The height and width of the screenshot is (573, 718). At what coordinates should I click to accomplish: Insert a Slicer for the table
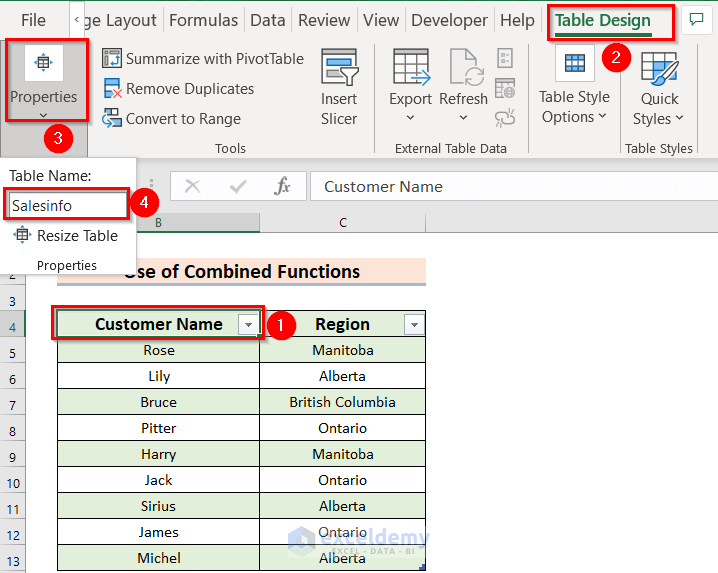pos(339,87)
